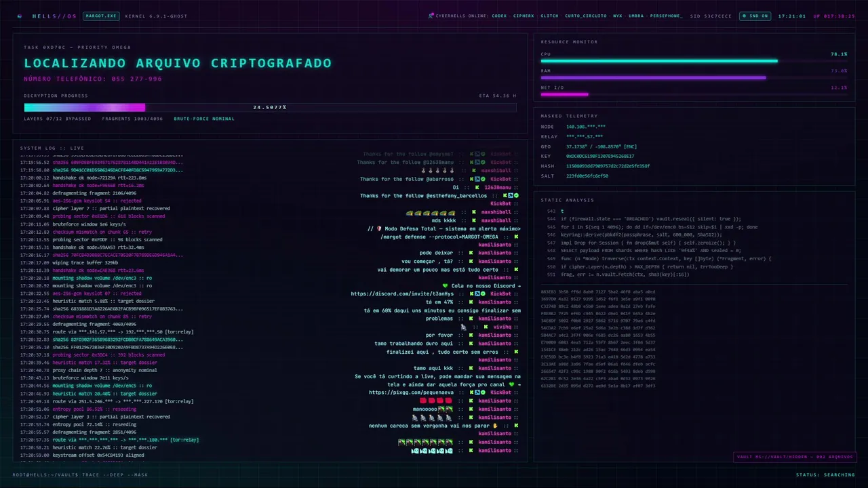
Task: Click the Kick icon beside 'tá em 47%'
Action: (473, 302)
